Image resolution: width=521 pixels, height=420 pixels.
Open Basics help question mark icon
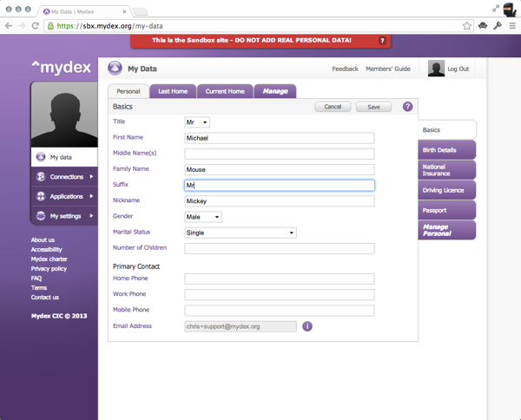pyautogui.click(x=408, y=107)
